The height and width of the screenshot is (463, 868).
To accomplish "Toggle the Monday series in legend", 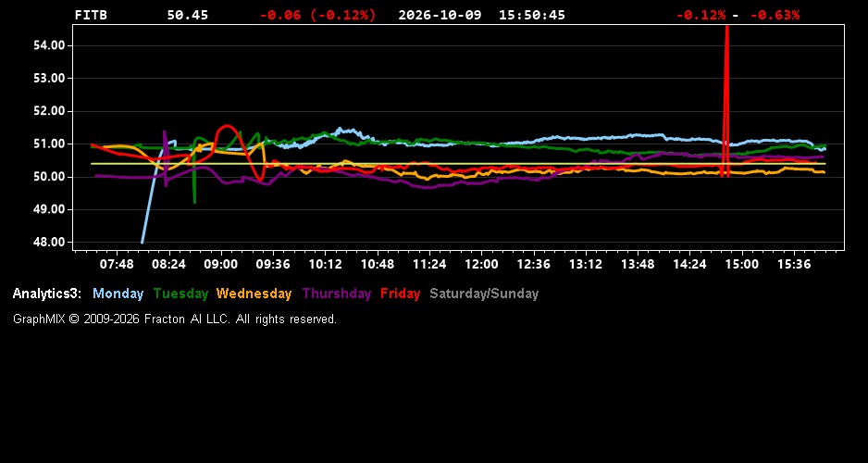I will click(118, 294).
